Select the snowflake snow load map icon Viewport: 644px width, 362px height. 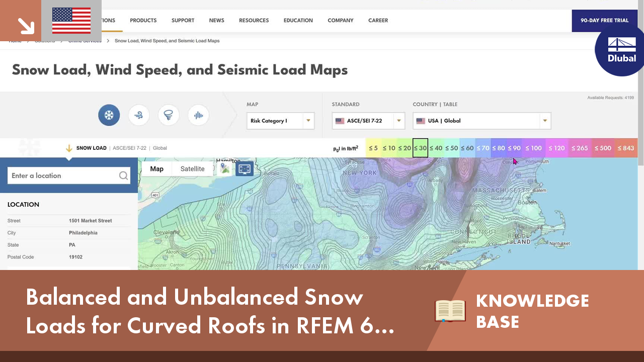(109, 115)
